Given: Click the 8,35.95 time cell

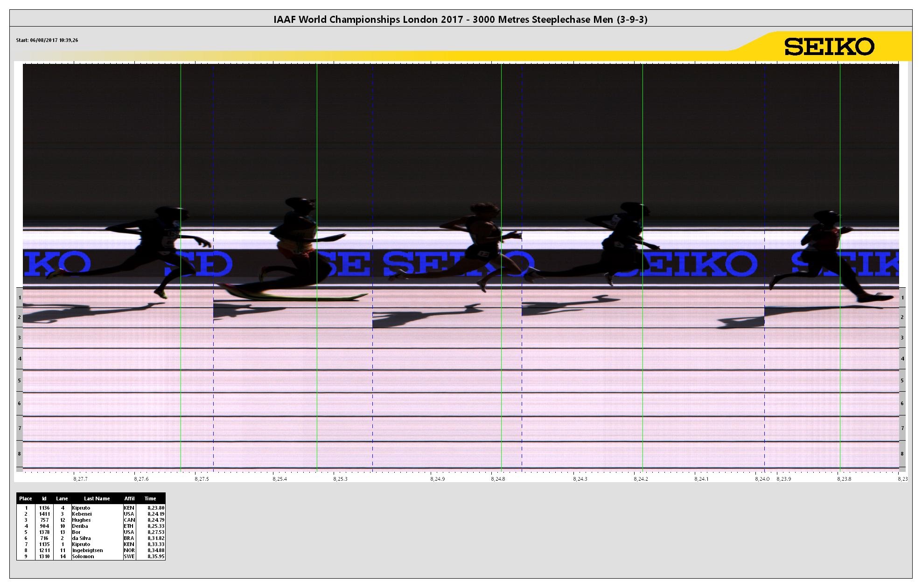Looking at the screenshot, I should click(155, 556).
